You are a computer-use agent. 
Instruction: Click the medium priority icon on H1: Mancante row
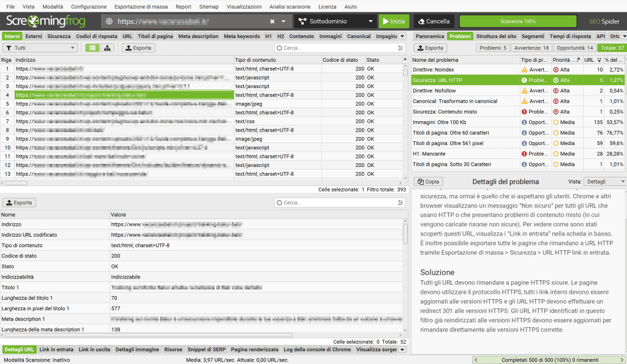(556, 154)
